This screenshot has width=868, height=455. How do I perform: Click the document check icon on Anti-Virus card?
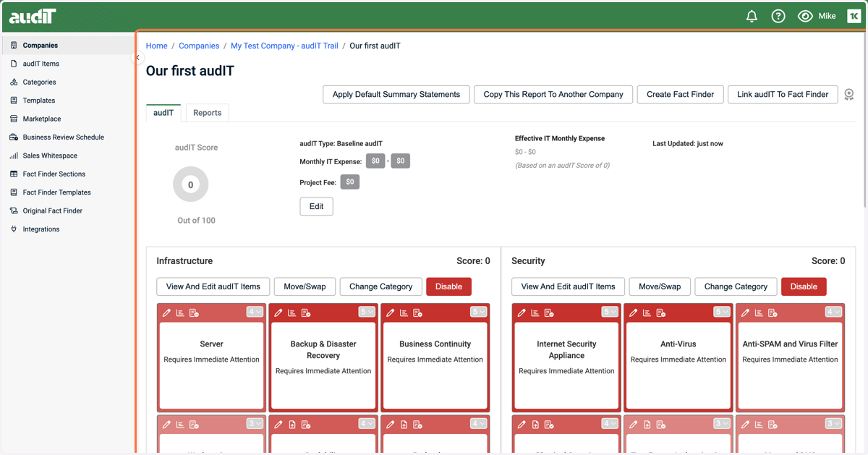[661, 312]
